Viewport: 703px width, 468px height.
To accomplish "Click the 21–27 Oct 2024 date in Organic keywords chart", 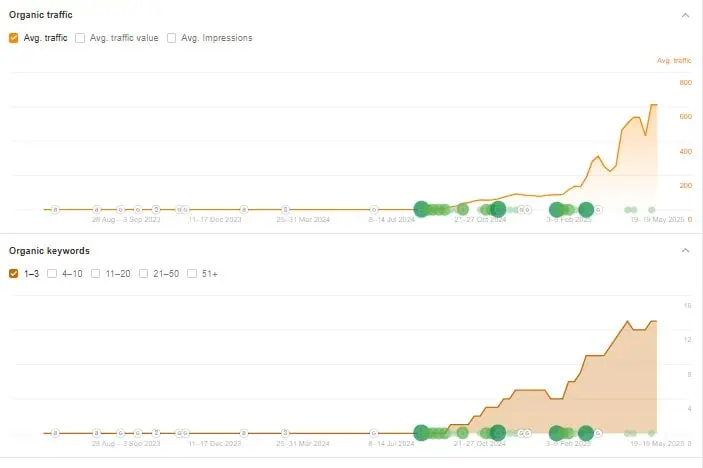I will pyautogui.click(x=479, y=443).
